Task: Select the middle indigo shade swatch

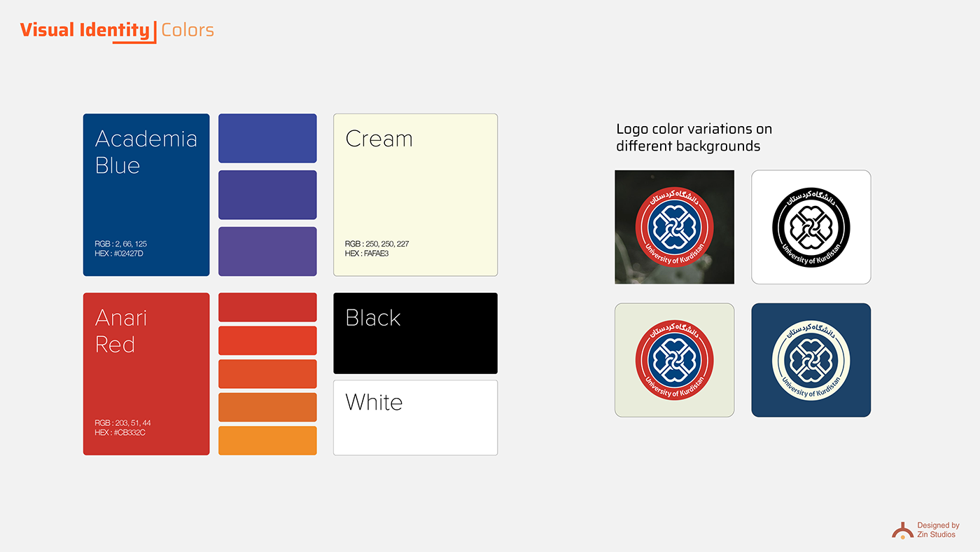Action: tap(267, 195)
